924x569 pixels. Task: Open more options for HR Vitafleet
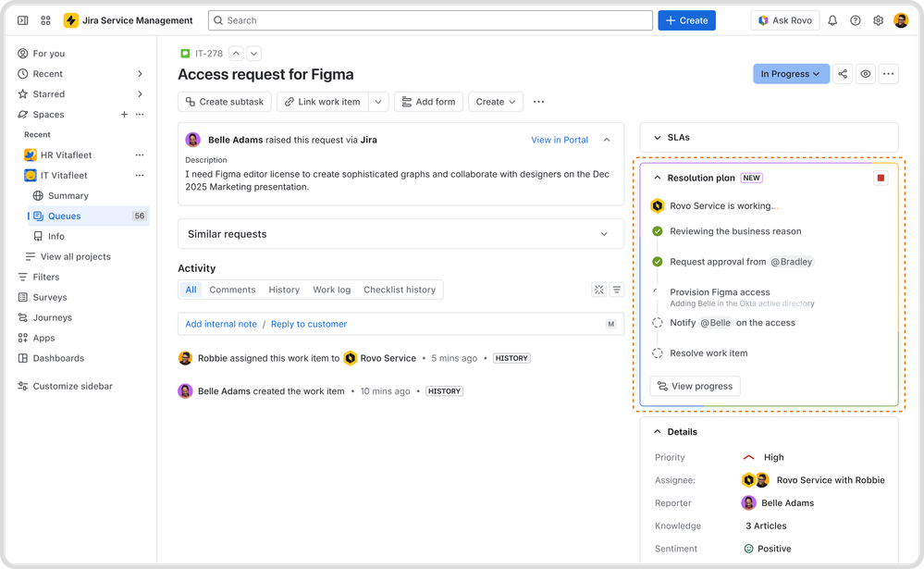tap(140, 155)
